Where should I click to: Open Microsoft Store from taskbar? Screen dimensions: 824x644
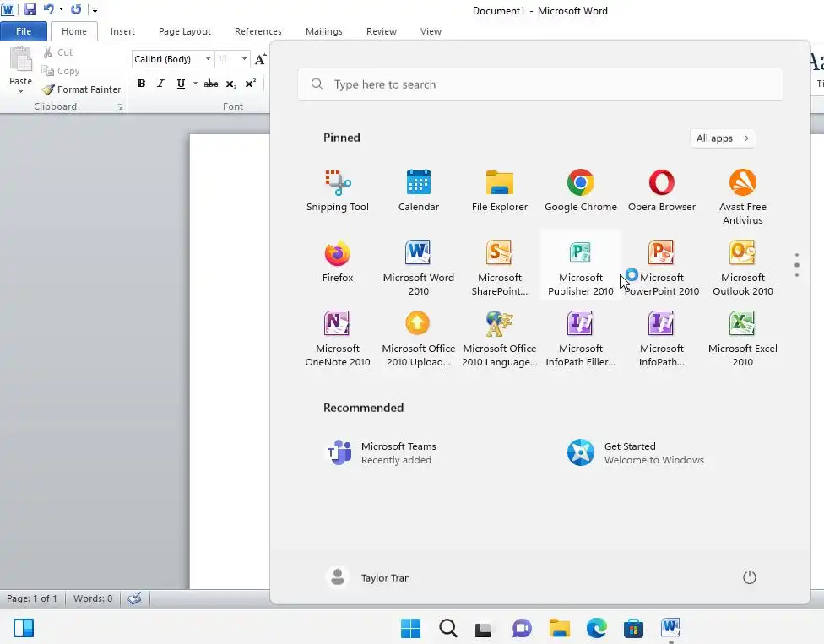633,628
